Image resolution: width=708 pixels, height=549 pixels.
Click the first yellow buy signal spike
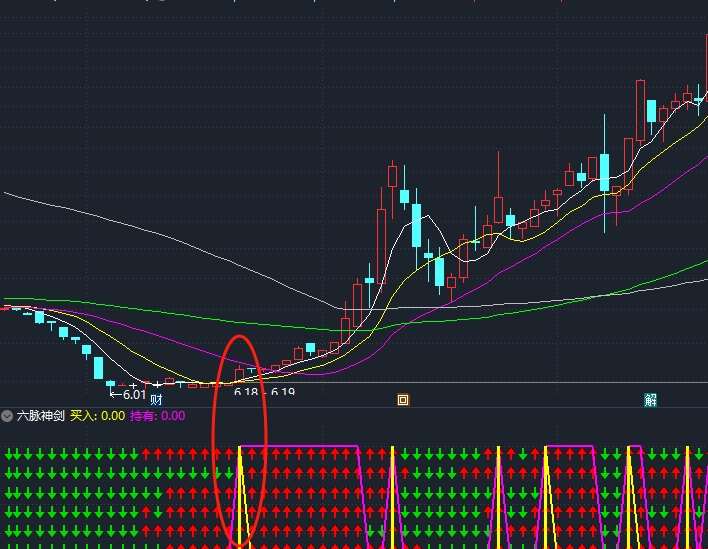click(x=240, y=470)
